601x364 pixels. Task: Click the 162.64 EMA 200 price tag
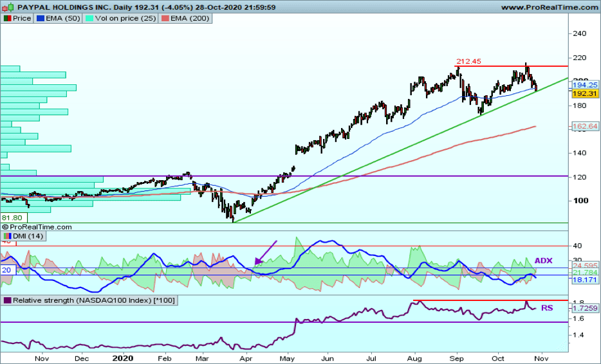tap(586, 126)
